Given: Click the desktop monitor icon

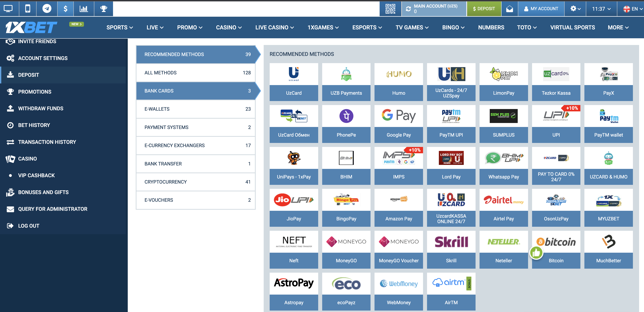Looking at the screenshot, I should (8, 9).
